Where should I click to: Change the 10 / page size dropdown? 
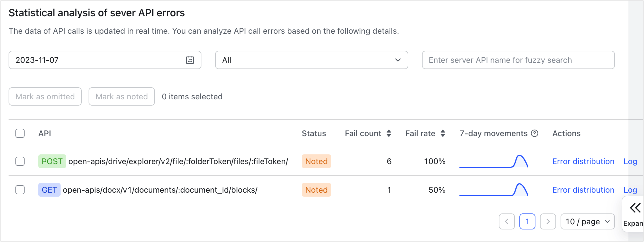click(588, 221)
